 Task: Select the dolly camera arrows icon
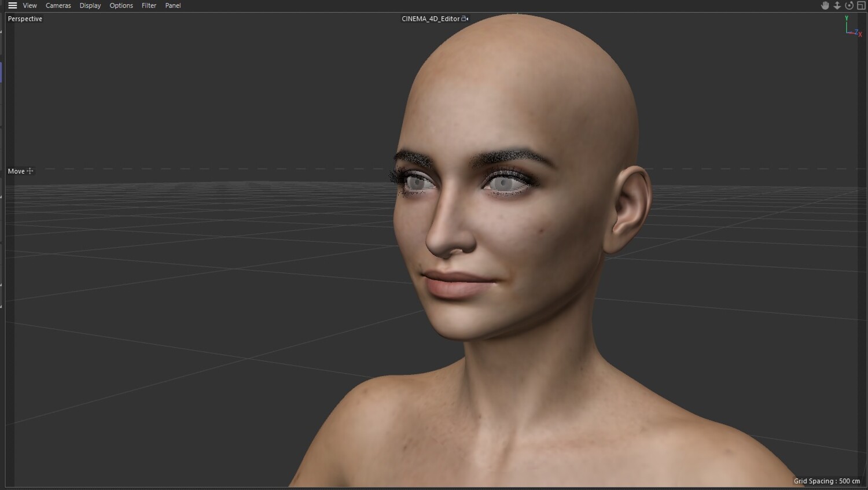click(837, 5)
